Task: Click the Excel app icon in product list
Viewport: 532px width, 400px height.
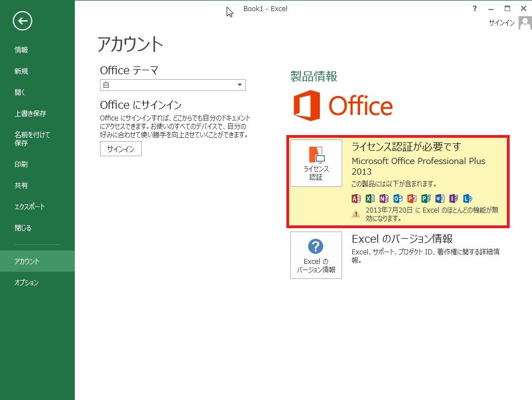Action: (370, 199)
